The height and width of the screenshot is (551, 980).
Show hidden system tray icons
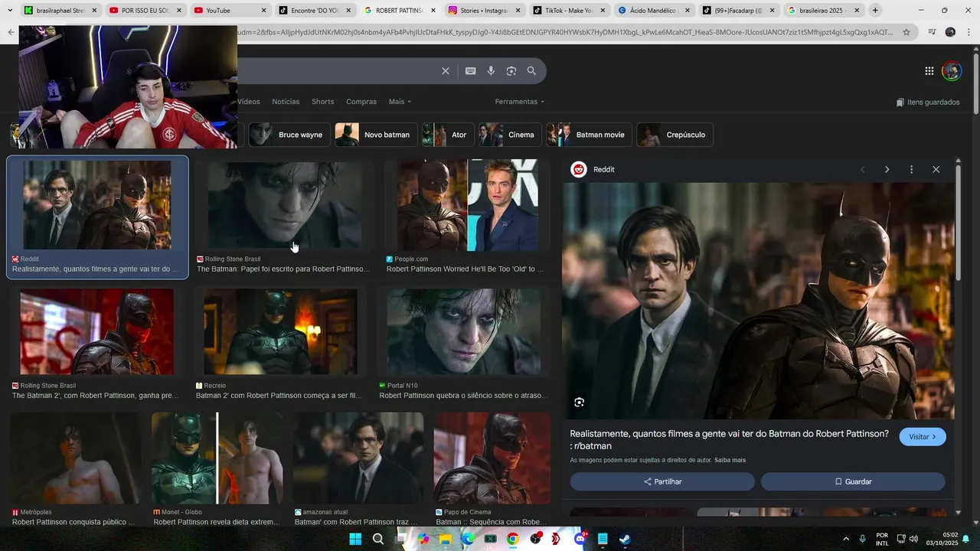846,539
